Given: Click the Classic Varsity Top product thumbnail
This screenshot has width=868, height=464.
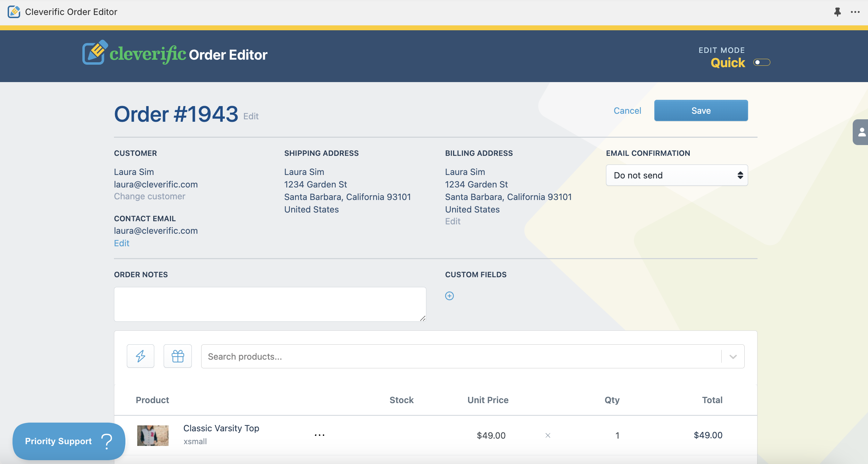Looking at the screenshot, I should click(153, 435).
